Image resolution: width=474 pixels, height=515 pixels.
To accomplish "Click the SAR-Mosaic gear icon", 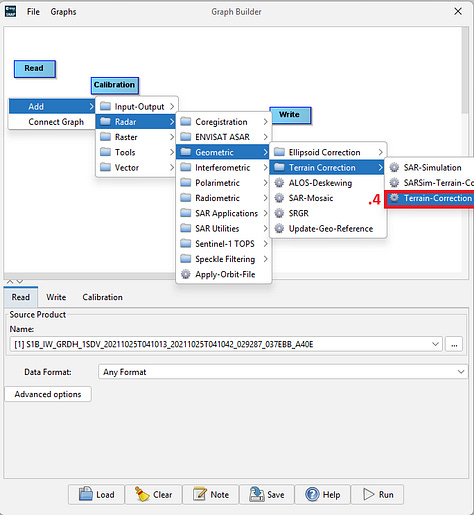I will (x=279, y=198).
